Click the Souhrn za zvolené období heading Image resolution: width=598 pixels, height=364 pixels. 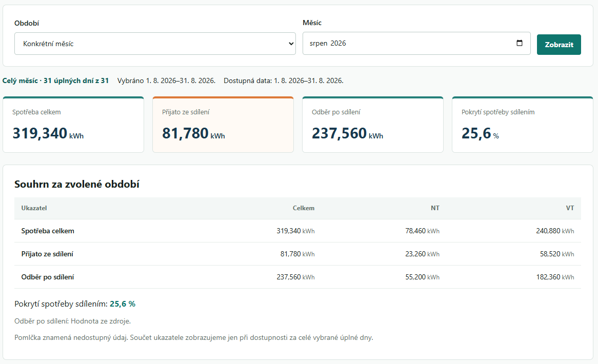point(76,184)
